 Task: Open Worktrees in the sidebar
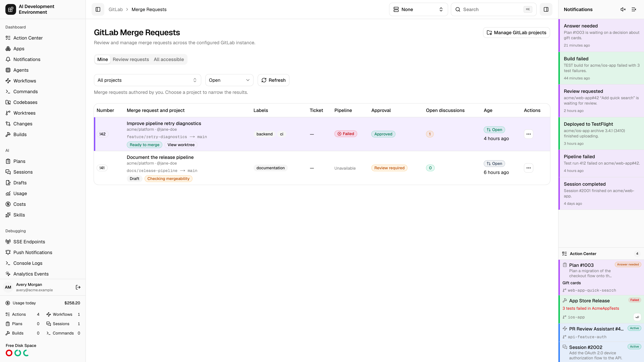43,113
